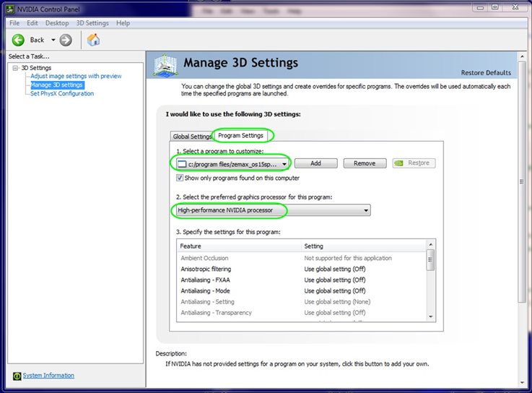Click the main page scrollbar thumb

(x=522, y=182)
